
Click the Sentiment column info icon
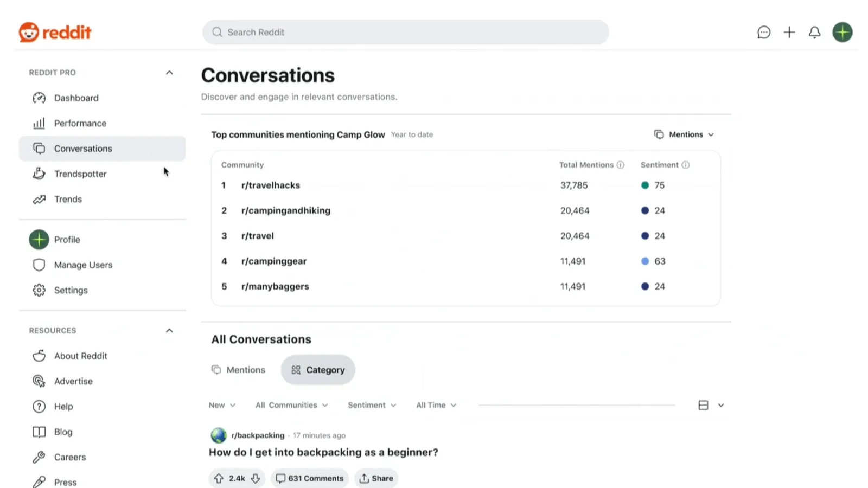(x=686, y=165)
